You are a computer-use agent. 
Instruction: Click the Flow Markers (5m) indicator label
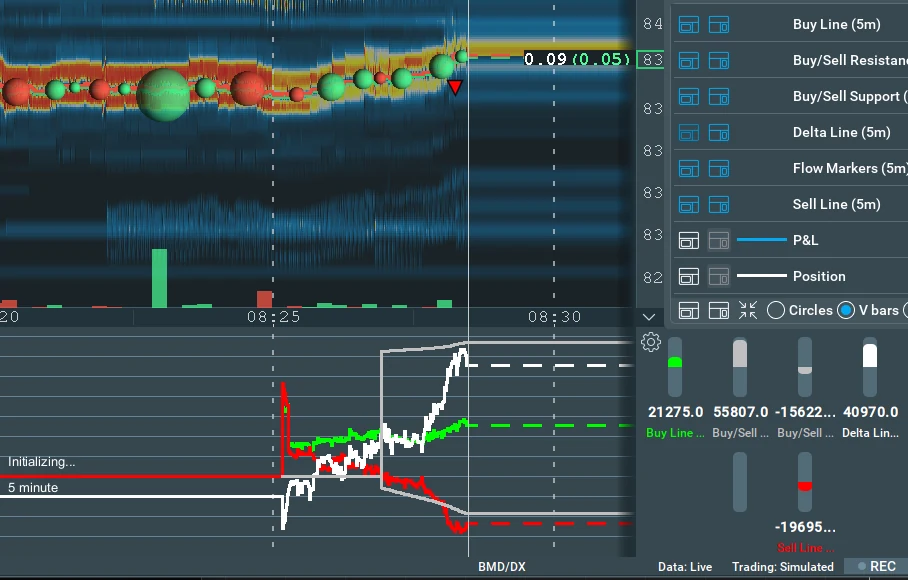click(x=850, y=168)
